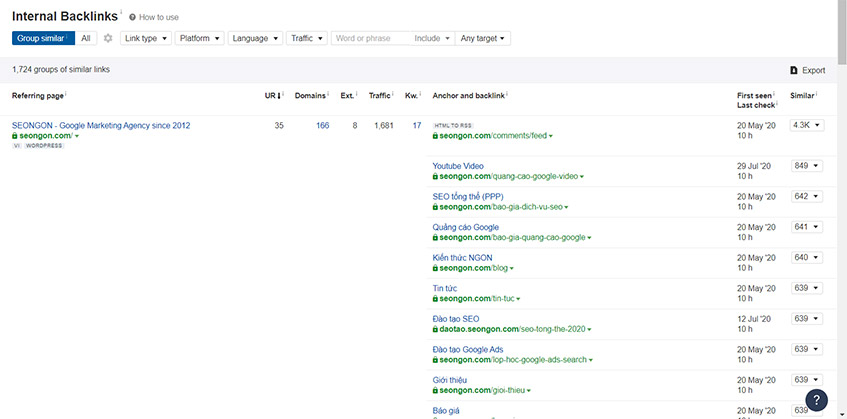Sort by the Traffic column header
This screenshot has height=419, width=847.
(381, 96)
